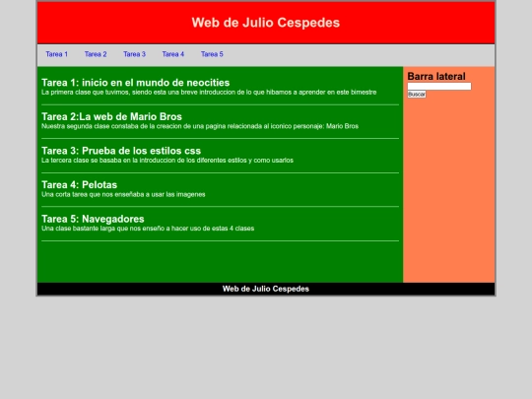Click the Barra lateral sidebar heading
The image size is (532, 399).
[436, 76]
